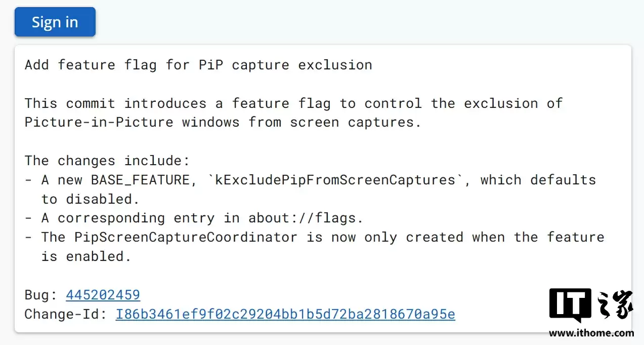Click the commit title about PiP capture exclusion

198,65
